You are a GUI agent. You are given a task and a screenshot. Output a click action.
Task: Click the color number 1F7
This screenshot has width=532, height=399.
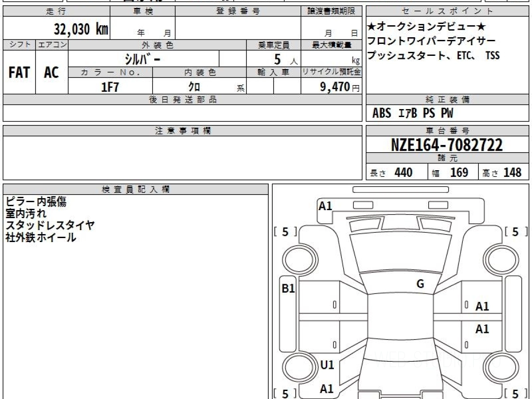point(110,87)
